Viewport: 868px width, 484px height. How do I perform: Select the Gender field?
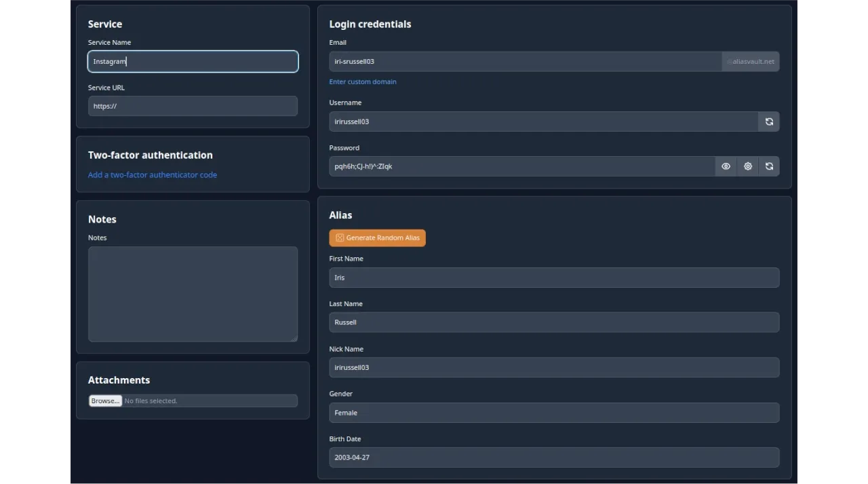(554, 413)
